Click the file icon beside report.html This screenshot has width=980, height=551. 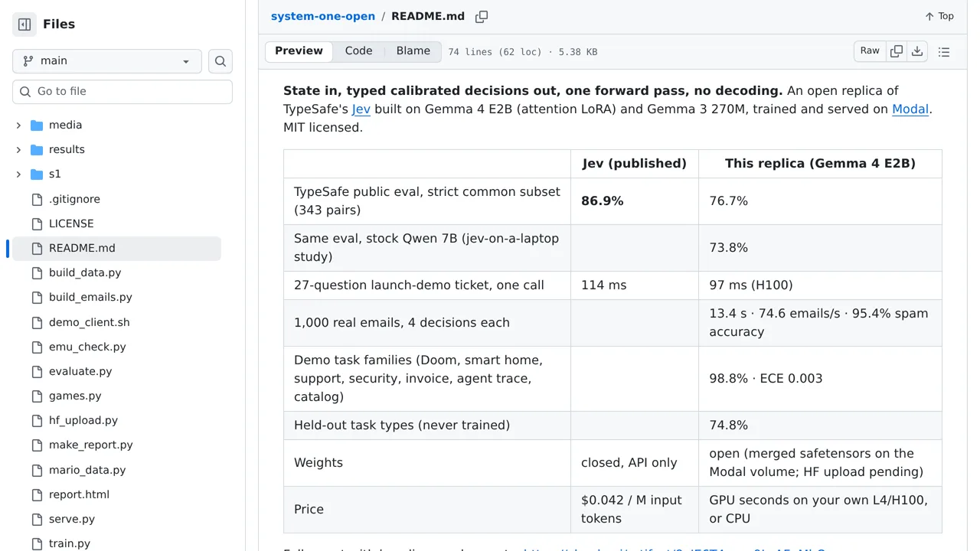pyautogui.click(x=37, y=494)
